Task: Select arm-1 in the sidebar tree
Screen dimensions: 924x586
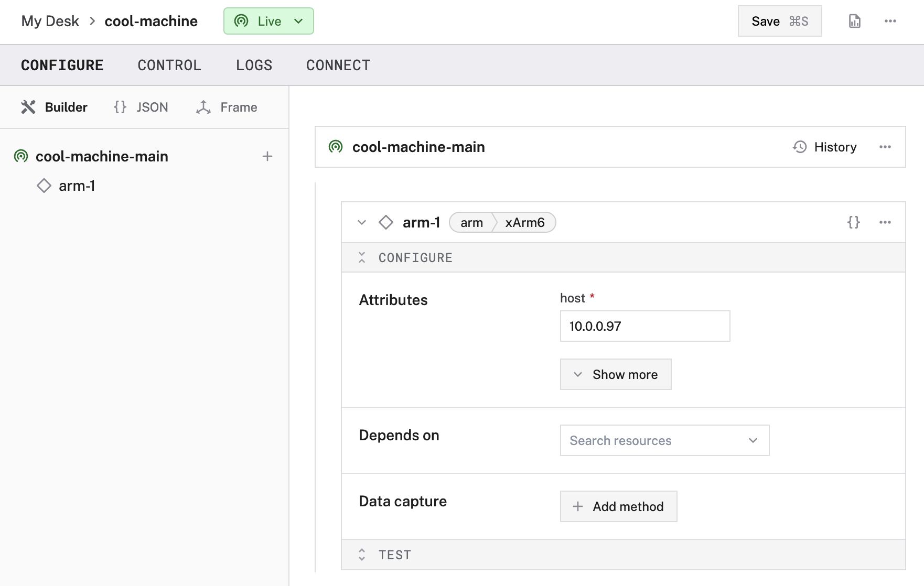Action: (x=77, y=186)
